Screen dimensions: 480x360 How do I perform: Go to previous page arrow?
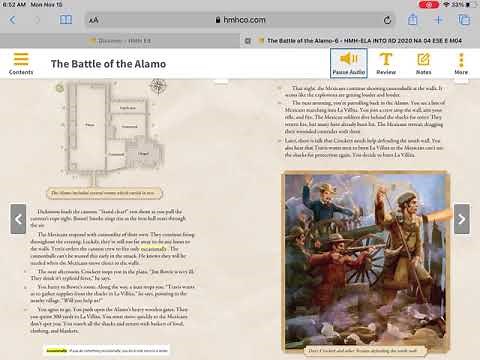[18, 219]
